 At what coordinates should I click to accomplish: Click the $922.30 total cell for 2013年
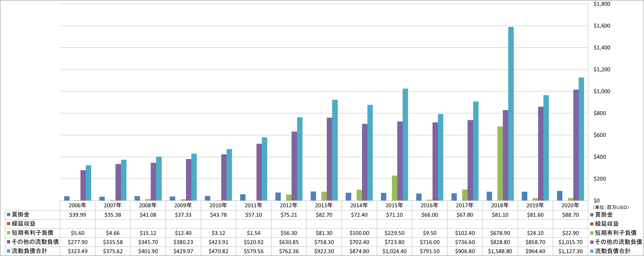pyautogui.click(x=324, y=251)
